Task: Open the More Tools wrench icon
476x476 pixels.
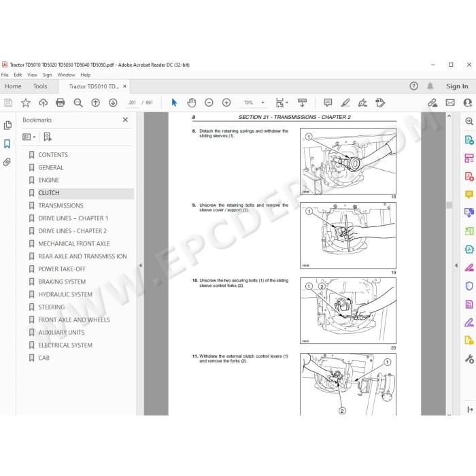Action: click(x=469, y=359)
